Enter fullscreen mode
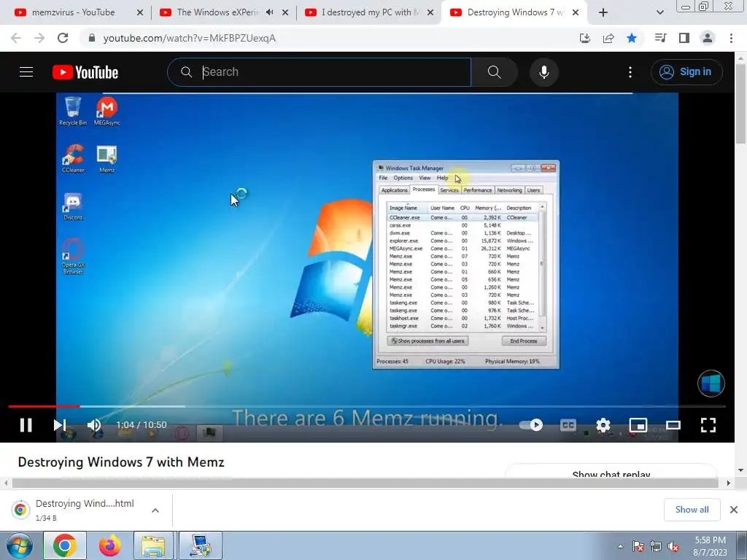 click(x=708, y=425)
